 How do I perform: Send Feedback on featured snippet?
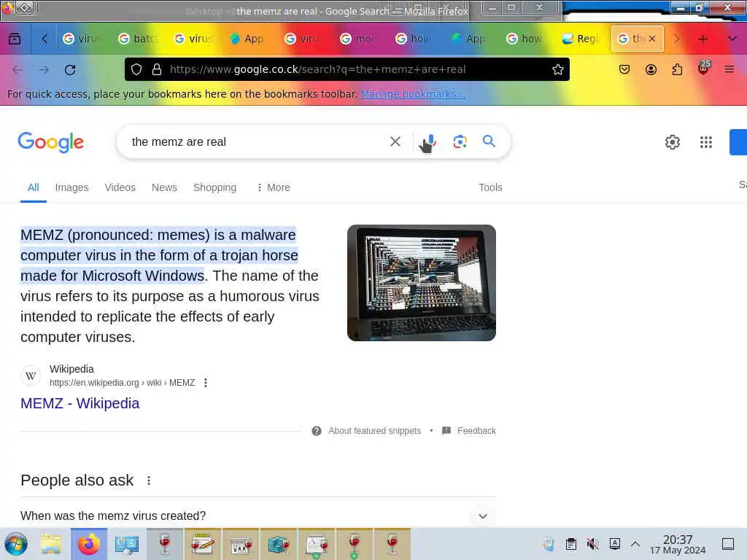point(469,431)
